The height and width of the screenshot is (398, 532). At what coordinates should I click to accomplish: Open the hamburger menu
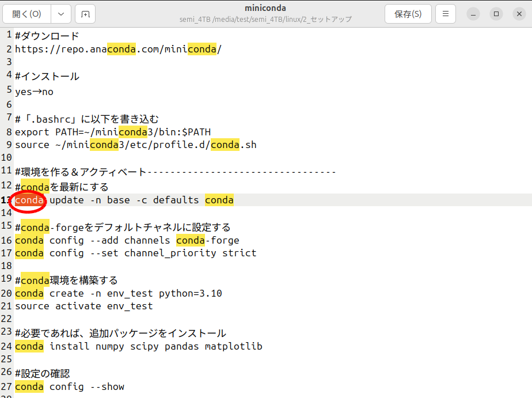[x=446, y=14]
